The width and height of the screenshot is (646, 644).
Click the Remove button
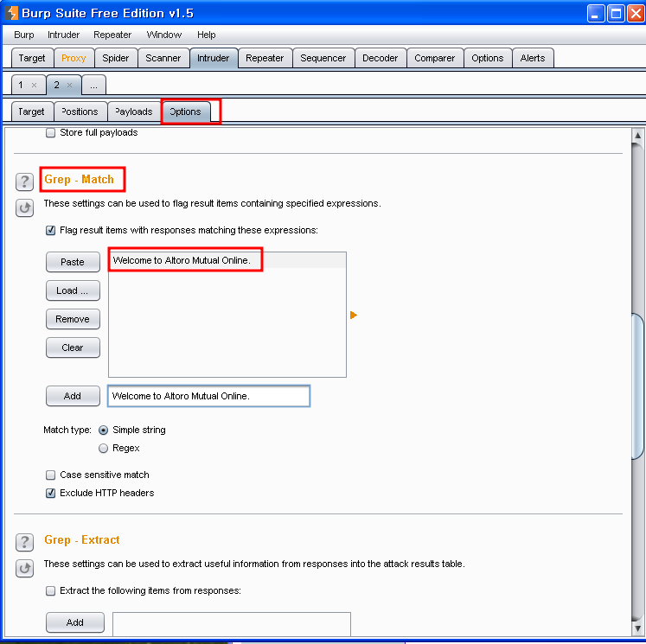pyautogui.click(x=73, y=319)
